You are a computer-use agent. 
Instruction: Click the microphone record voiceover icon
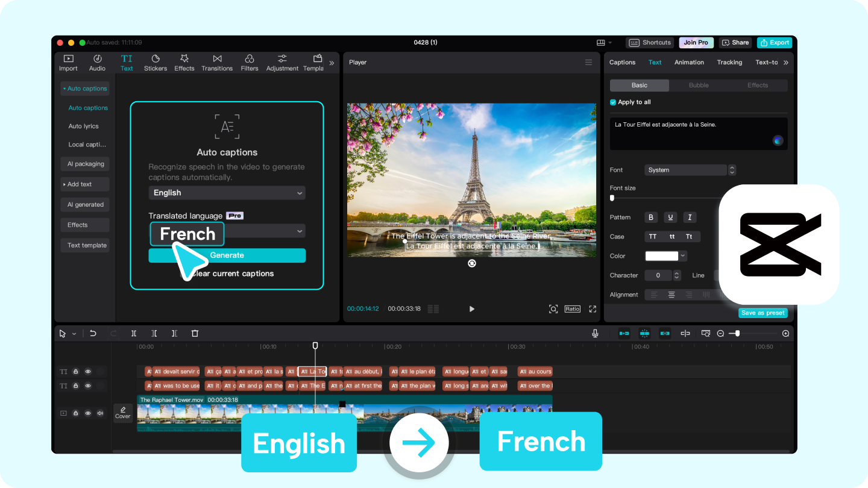pos(595,333)
